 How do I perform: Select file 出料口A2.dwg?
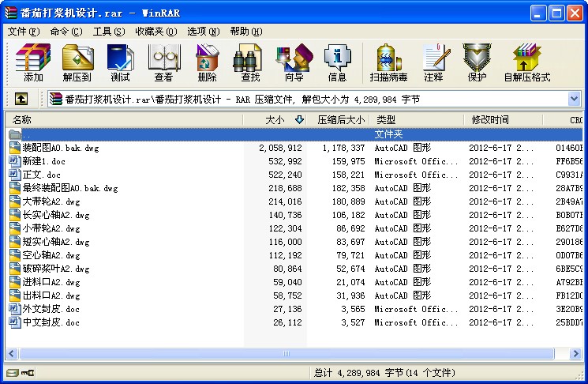[x=51, y=296]
